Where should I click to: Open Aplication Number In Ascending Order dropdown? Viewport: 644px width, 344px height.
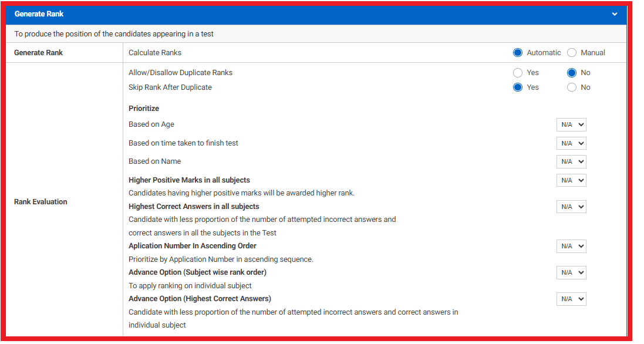coord(571,247)
